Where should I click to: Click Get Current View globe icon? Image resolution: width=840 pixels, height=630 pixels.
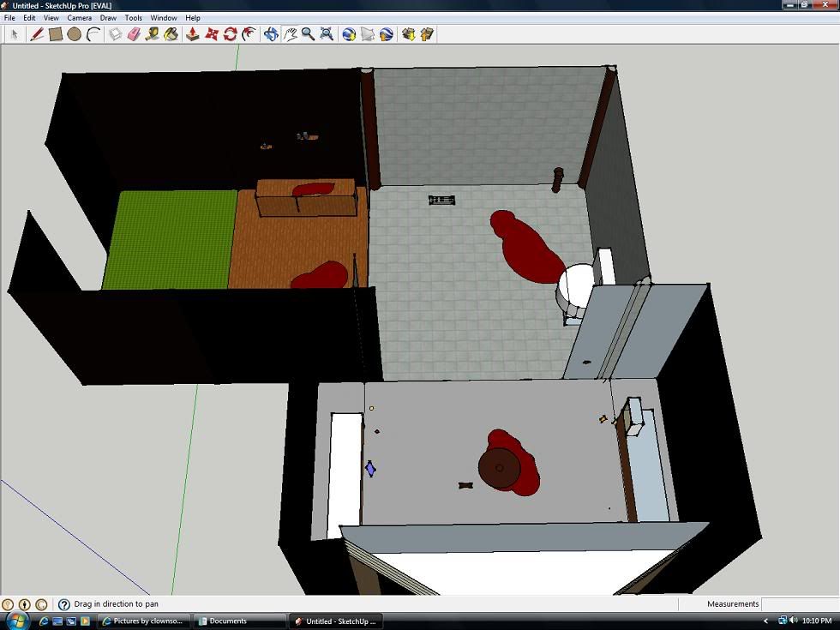point(349,34)
